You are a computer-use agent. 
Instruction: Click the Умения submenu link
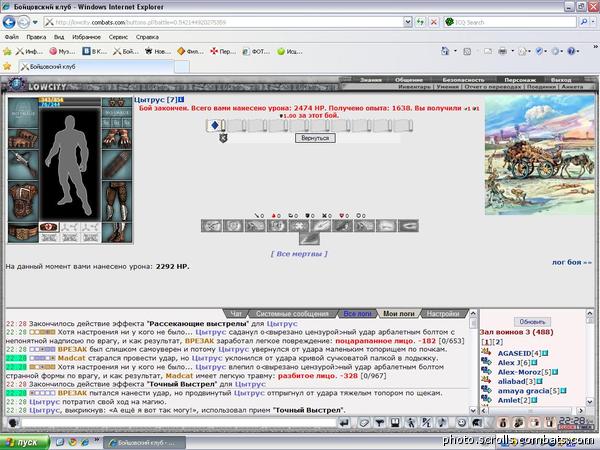pyautogui.click(x=447, y=87)
